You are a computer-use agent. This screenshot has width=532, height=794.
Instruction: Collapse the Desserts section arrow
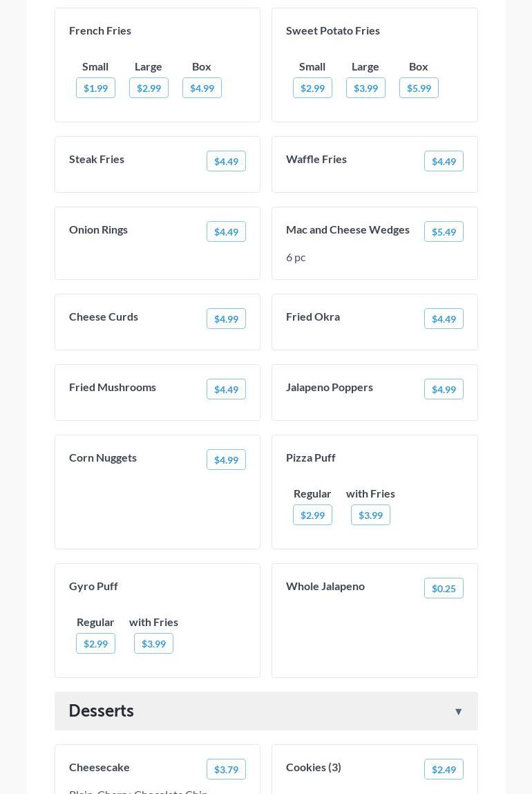click(x=458, y=712)
